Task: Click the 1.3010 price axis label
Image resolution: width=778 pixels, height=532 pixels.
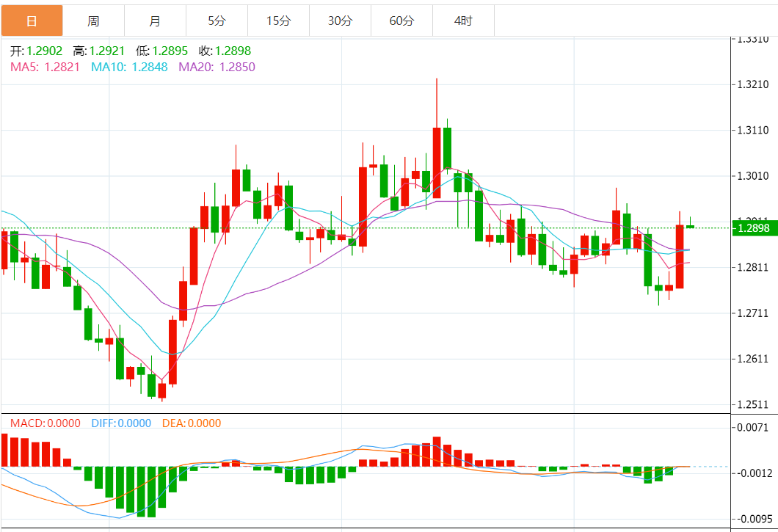Action: coord(753,175)
